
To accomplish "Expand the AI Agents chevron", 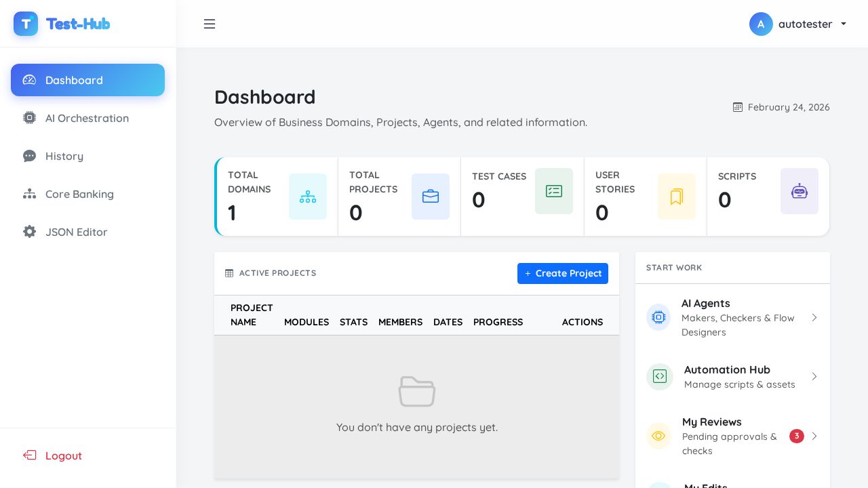I will pyautogui.click(x=814, y=317).
